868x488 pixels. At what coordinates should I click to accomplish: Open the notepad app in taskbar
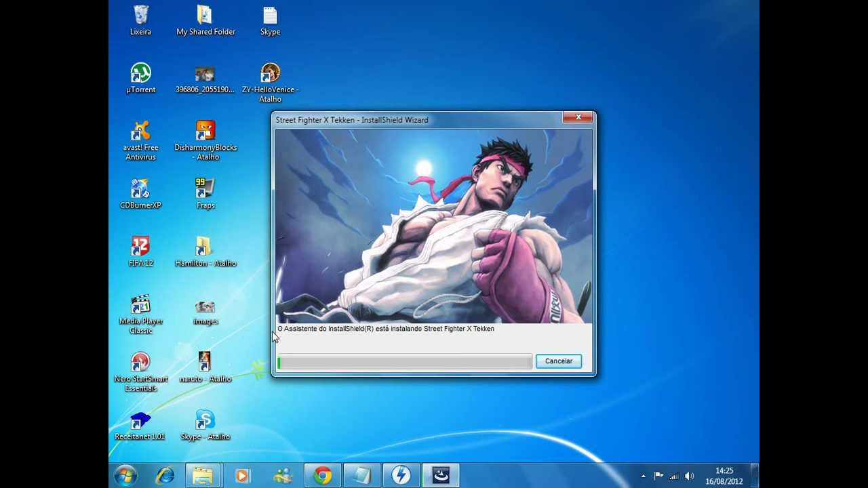point(361,476)
